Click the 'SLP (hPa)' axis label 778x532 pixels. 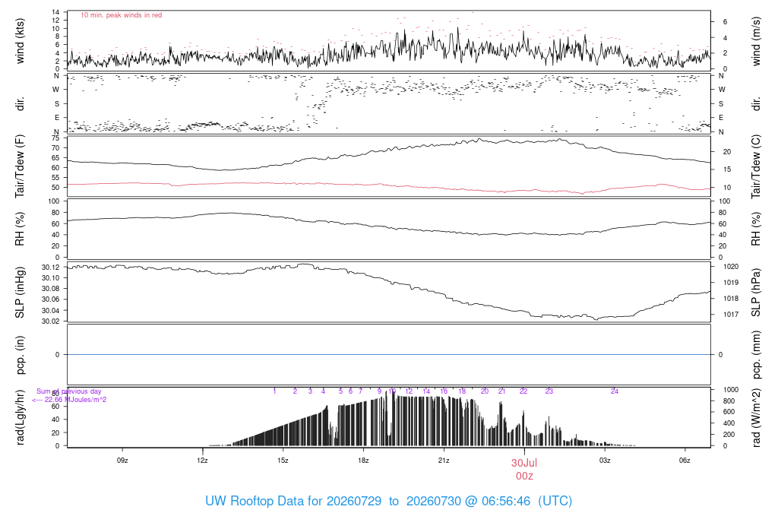756,293
